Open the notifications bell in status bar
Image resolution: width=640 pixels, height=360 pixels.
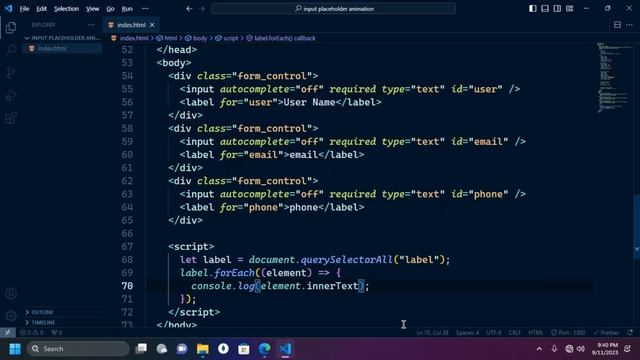click(x=630, y=333)
